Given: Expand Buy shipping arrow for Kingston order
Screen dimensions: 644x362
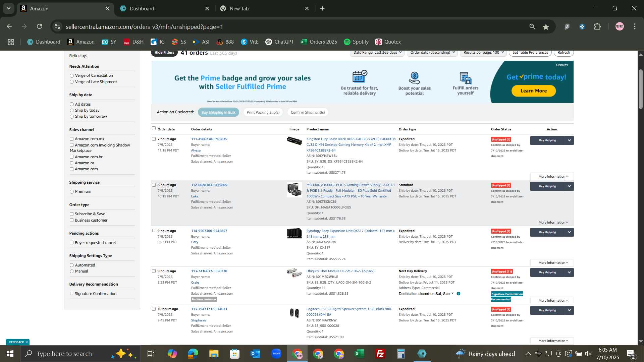Looking at the screenshot, I should tap(570, 140).
